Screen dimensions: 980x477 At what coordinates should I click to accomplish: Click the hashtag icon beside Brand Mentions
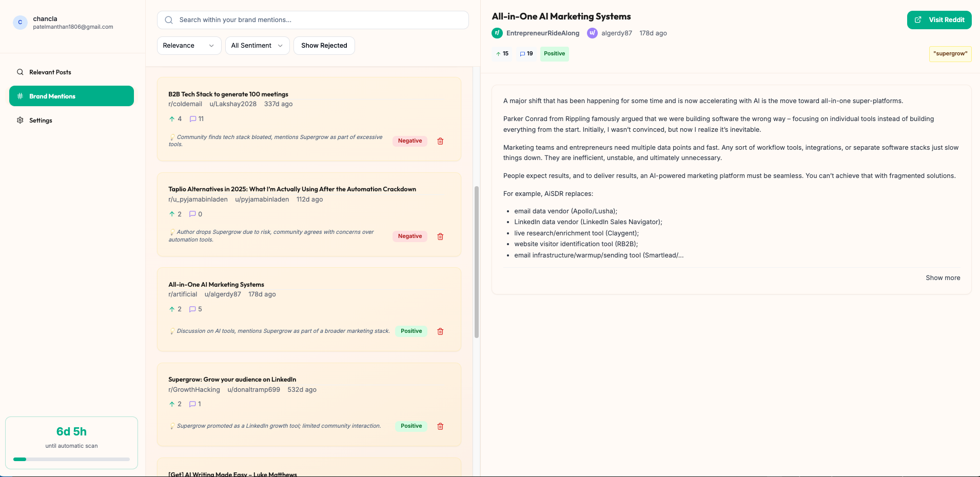[20, 96]
